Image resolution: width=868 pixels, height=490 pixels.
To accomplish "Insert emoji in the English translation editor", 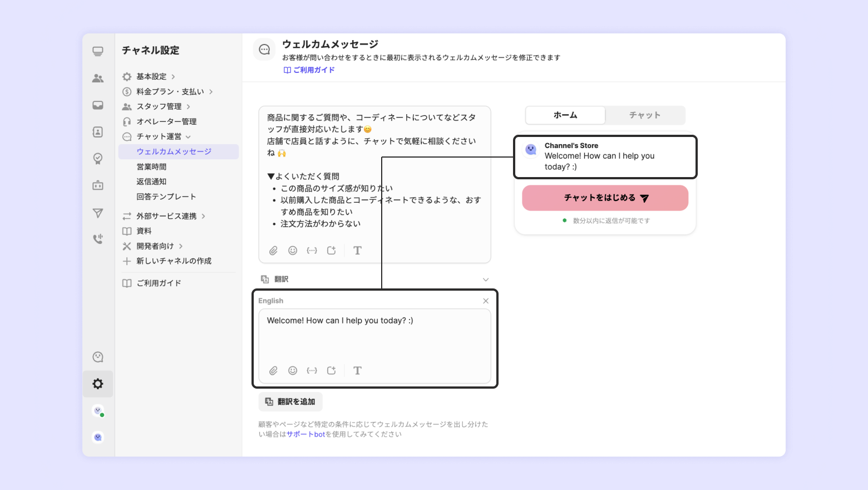I will click(x=293, y=370).
